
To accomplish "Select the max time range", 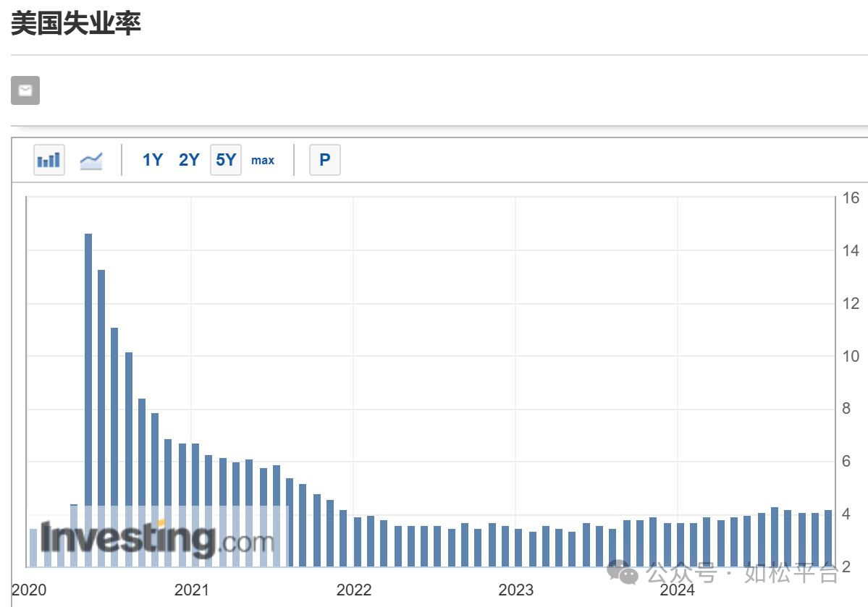I will [263, 161].
